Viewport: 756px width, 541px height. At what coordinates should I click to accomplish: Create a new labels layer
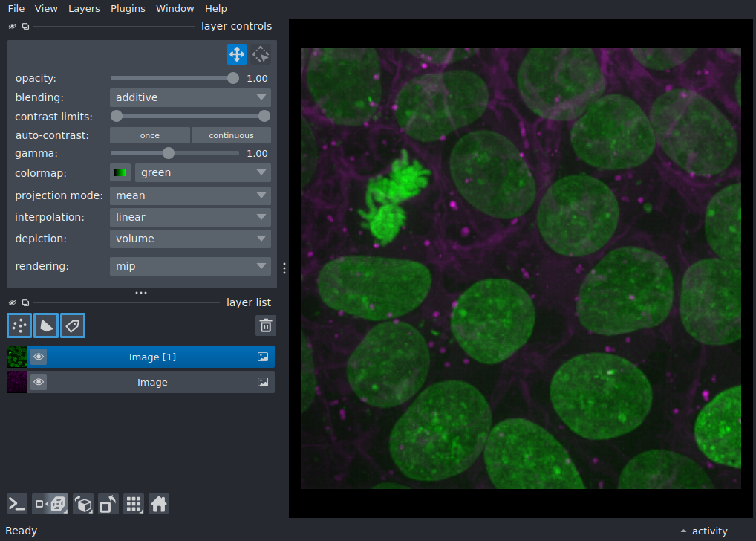coord(73,325)
